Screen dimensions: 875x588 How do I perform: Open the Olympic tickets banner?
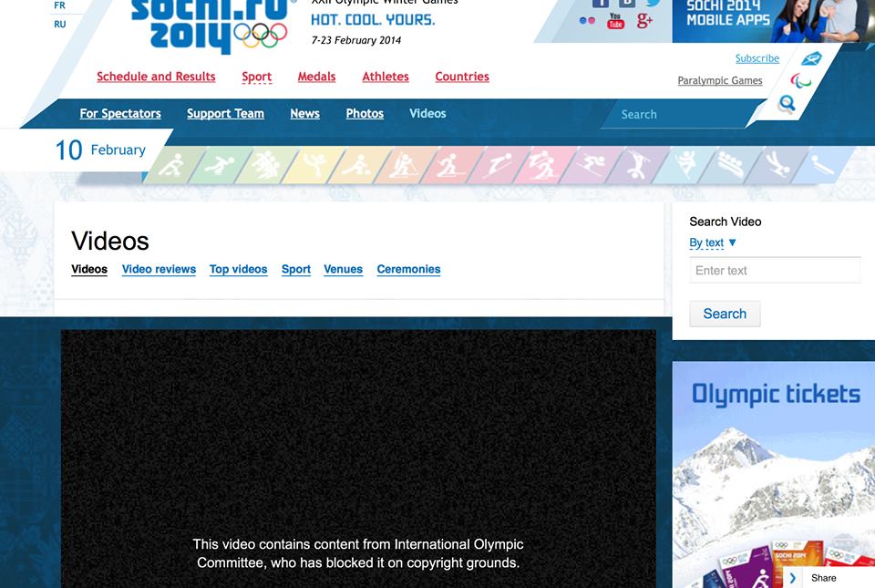point(774,474)
